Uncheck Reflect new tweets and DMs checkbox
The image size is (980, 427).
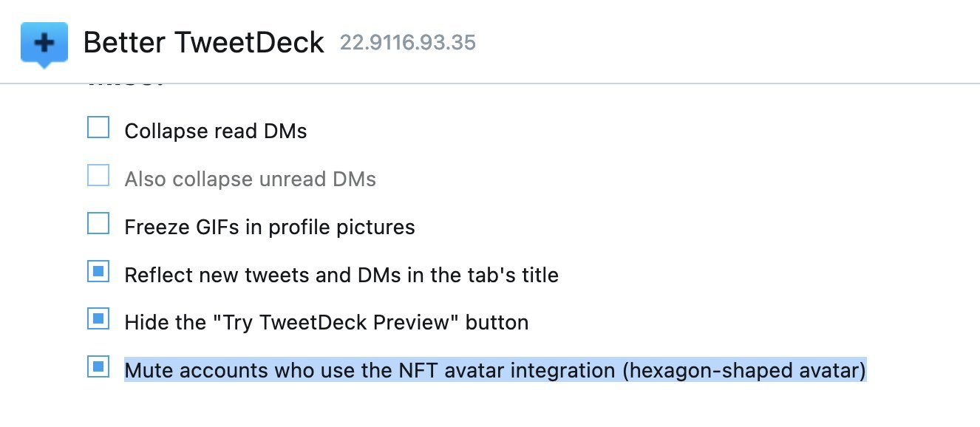click(x=98, y=272)
